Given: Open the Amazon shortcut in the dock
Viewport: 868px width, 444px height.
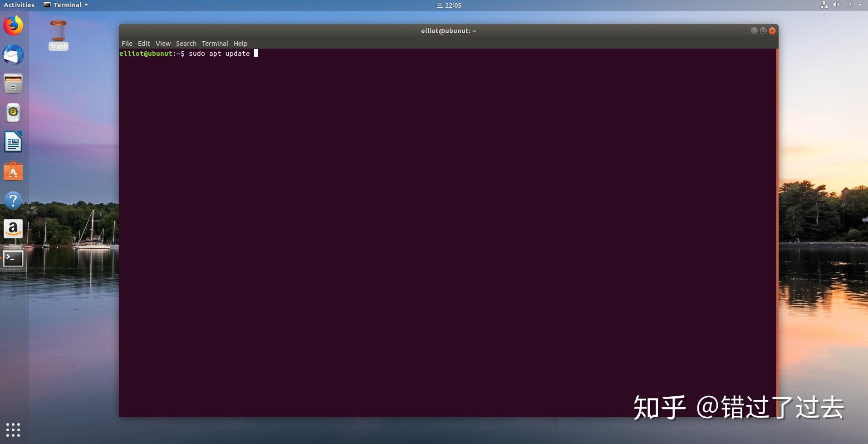Looking at the screenshot, I should (x=13, y=229).
